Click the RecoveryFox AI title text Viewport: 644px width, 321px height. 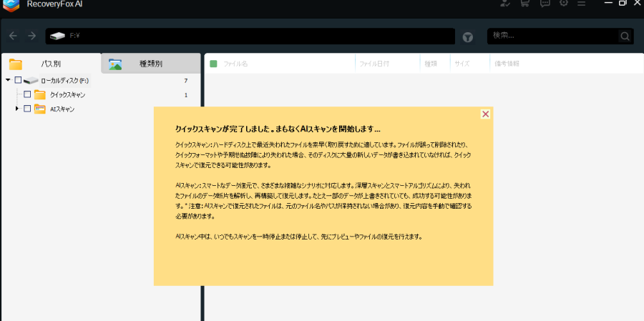tap(54, 4)
